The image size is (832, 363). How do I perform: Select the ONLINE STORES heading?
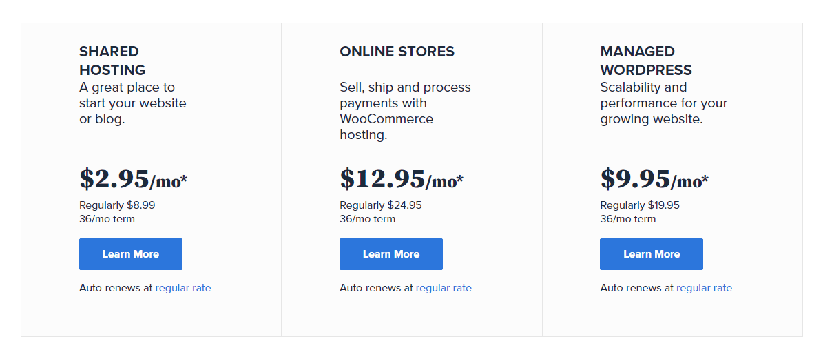pos(397,51)
